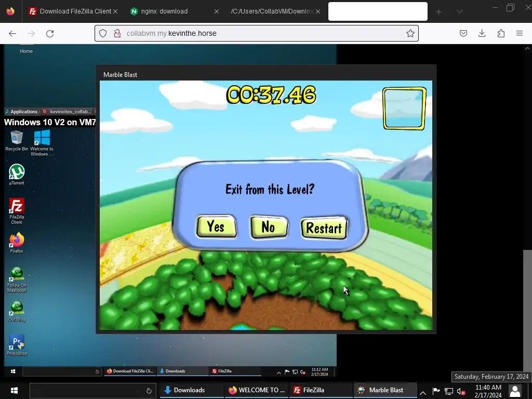Open Firefox hamburger menu
Image resolution: width=532 pixels, height=399 pixels.
(520, 33)
